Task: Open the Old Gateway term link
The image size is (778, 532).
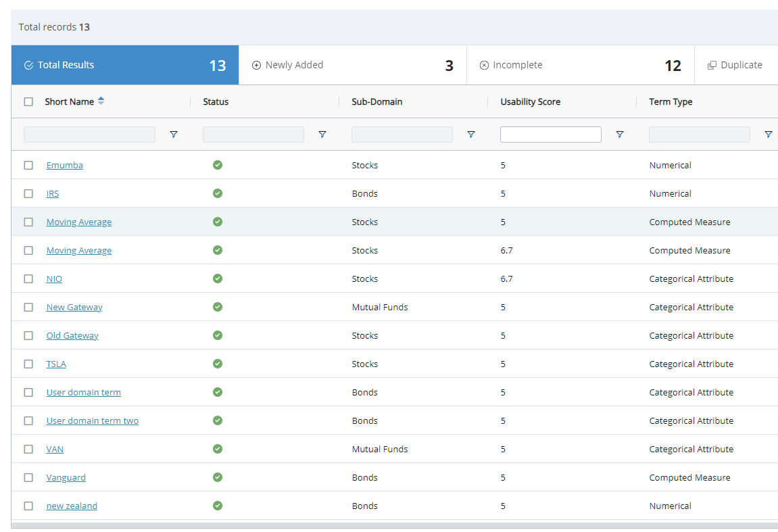Action: coord(72,335)
